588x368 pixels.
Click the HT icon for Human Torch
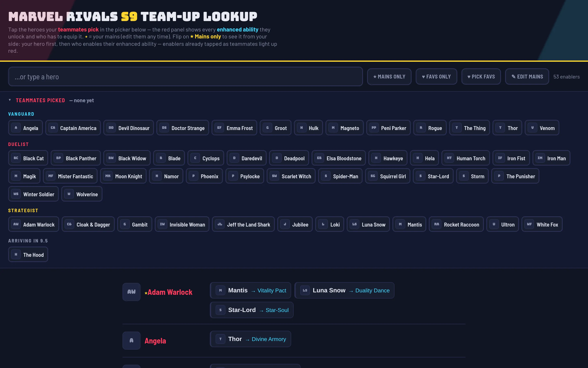(449, 158)
